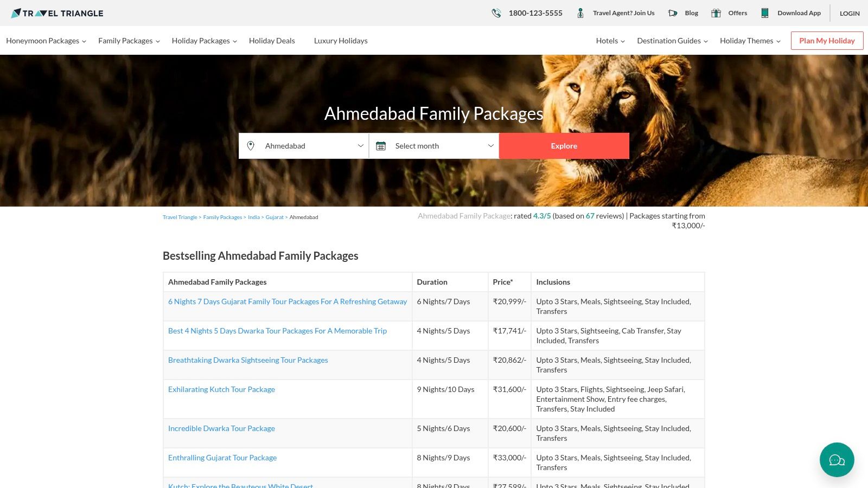Select the Travel Agent join icon

pos(580,12)
